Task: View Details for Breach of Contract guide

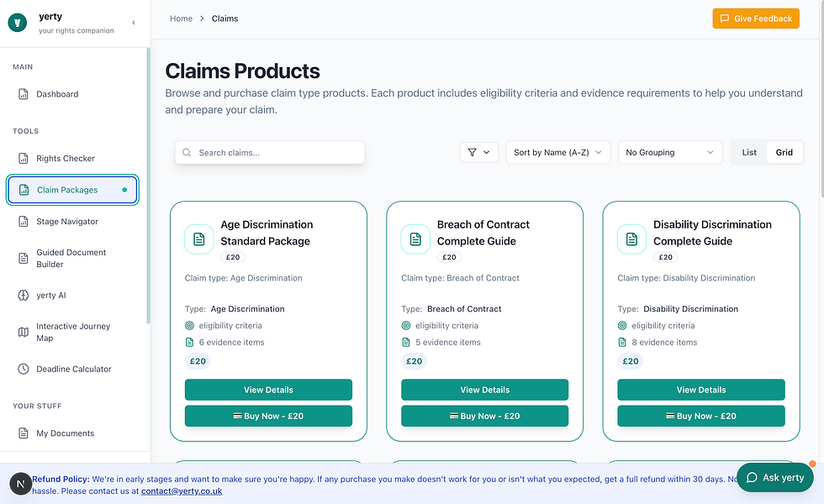Action: point(484,390)
